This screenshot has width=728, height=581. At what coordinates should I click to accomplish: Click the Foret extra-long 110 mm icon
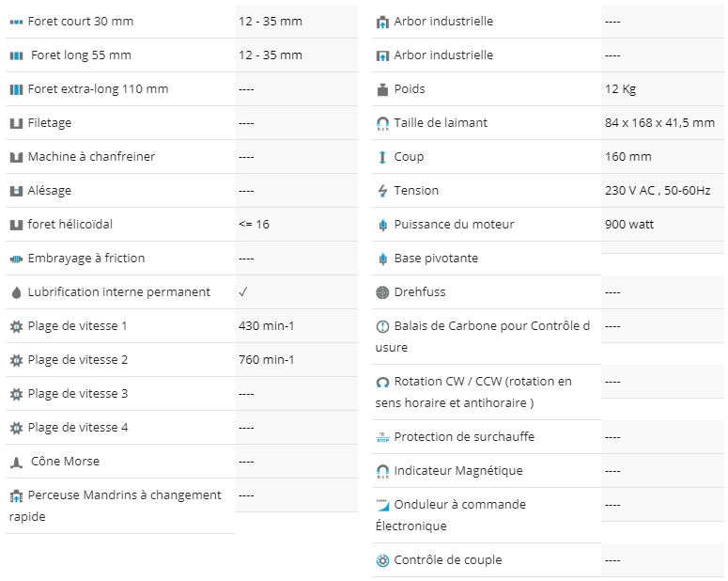coord(16,89)
